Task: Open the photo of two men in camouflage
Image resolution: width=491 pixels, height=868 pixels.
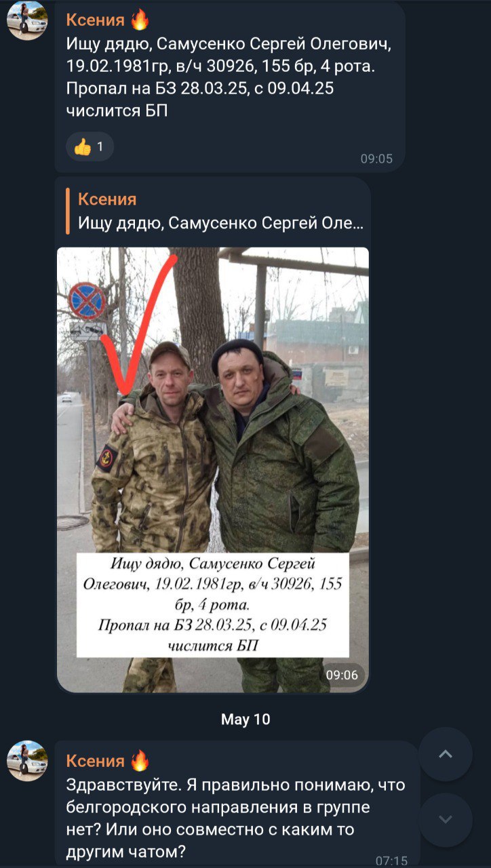Action: point(213,469)
